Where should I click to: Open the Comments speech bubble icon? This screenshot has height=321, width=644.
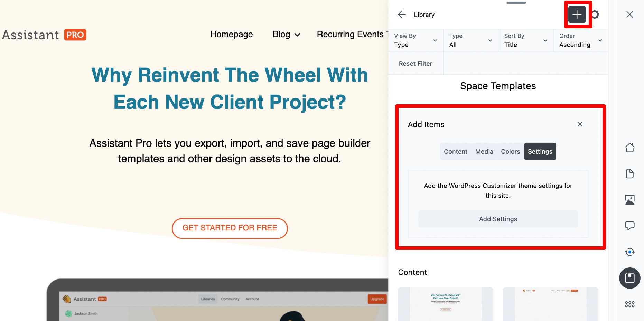click(x=629, y=226)
